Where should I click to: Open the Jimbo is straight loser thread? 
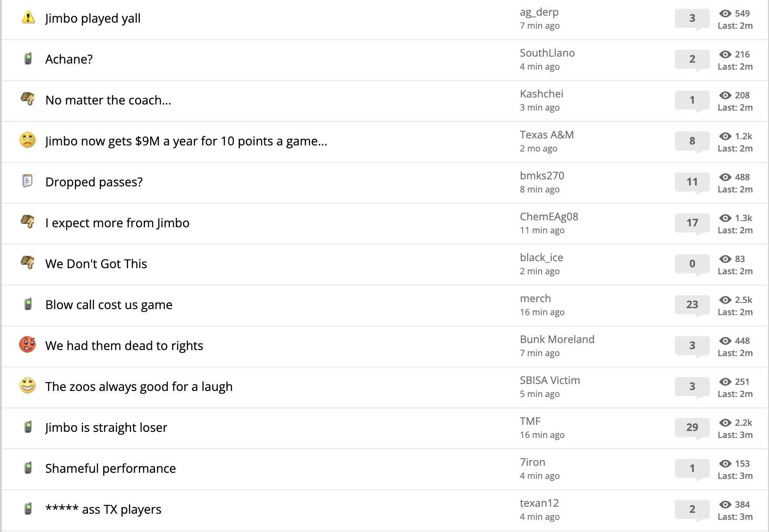pyautogui.click(x=106, y=428)
